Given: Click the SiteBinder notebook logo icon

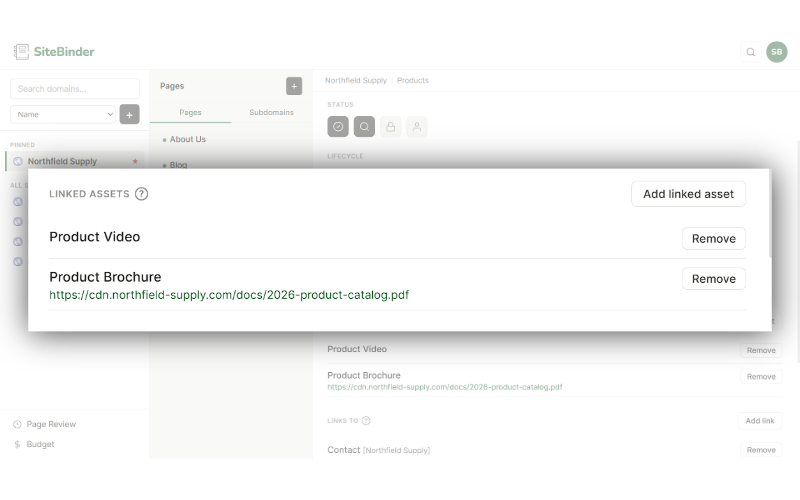Looking at the screenshot, I should pyautogui.click(x=21, y=52).
